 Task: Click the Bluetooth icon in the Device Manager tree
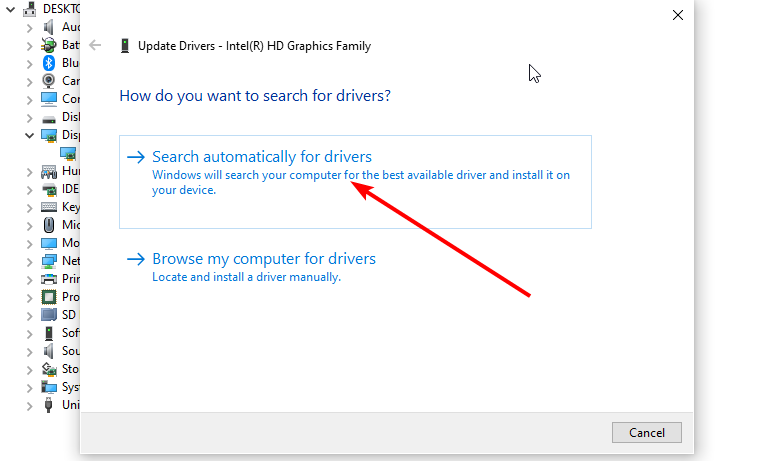point(48,63)
